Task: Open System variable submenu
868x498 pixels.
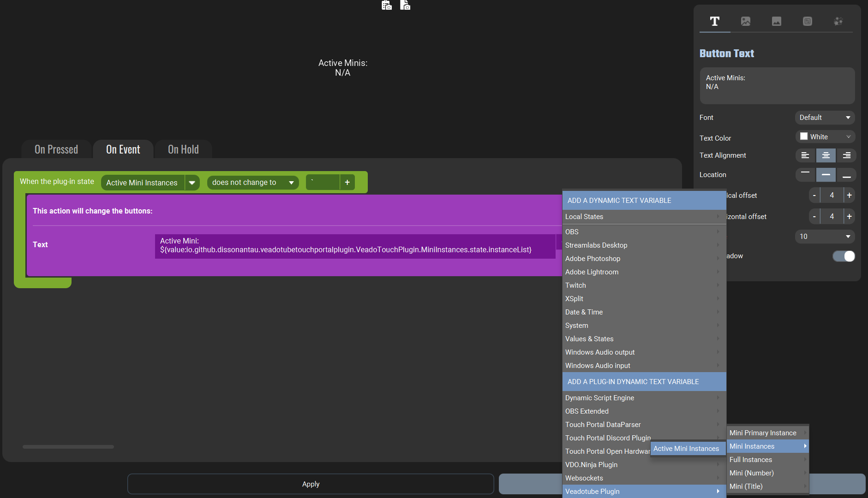Action: [644, 326]
